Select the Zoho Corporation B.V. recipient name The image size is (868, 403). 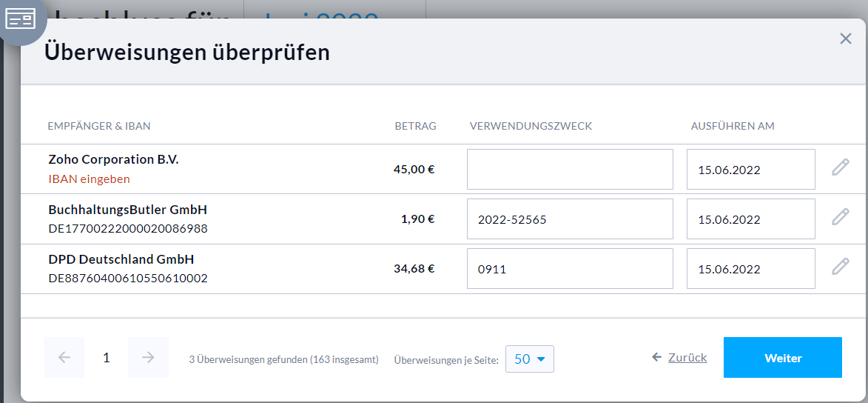(113, 160)
